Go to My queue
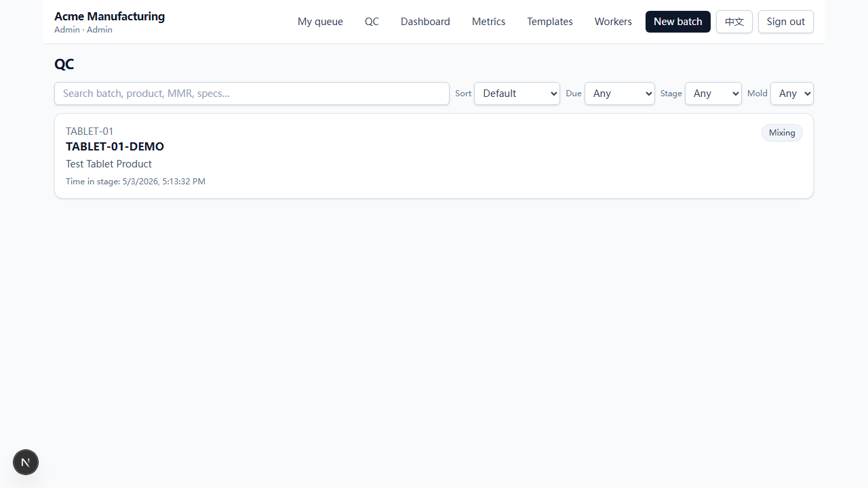This screenshot has width=868, height=488. (x=320, y=22)
